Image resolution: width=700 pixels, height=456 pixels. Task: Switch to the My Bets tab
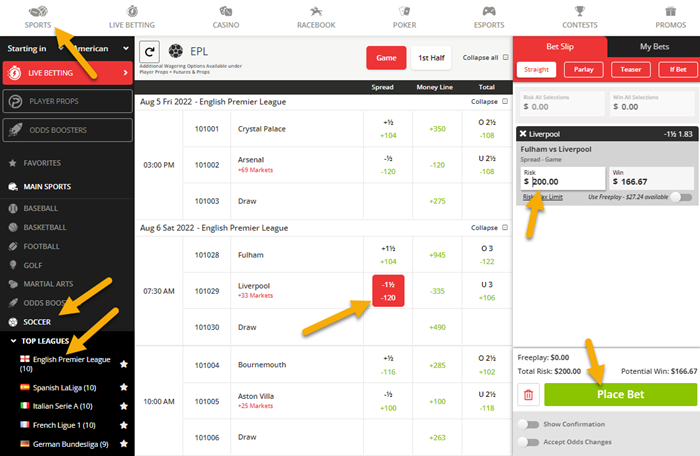(654, 46)
